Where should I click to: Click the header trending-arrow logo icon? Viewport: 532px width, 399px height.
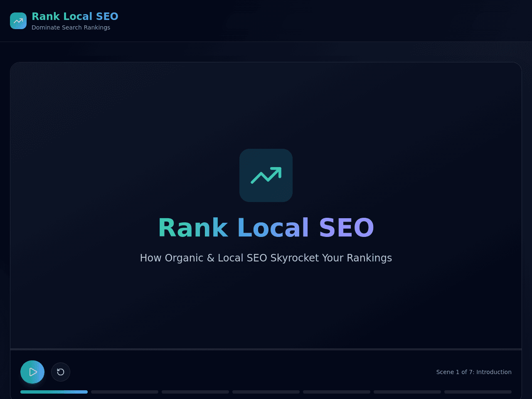(18, 21)
